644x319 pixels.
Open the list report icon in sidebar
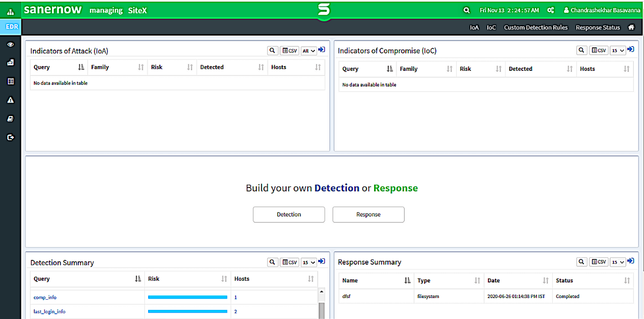click(10, 82)
